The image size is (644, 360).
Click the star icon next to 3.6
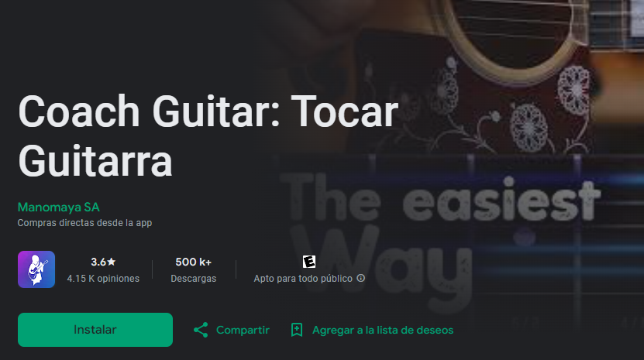(112, 262)
